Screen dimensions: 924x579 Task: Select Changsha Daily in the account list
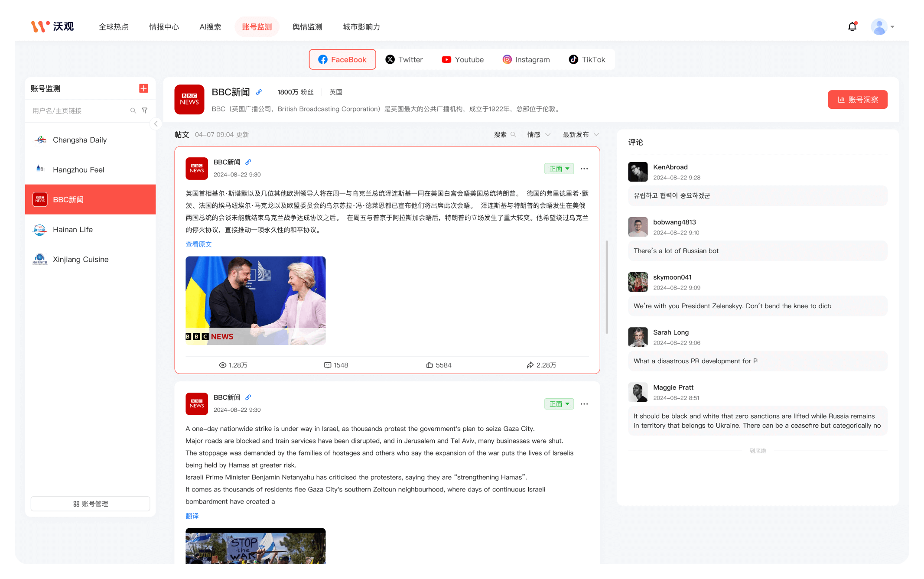click(x=90, y=140)
